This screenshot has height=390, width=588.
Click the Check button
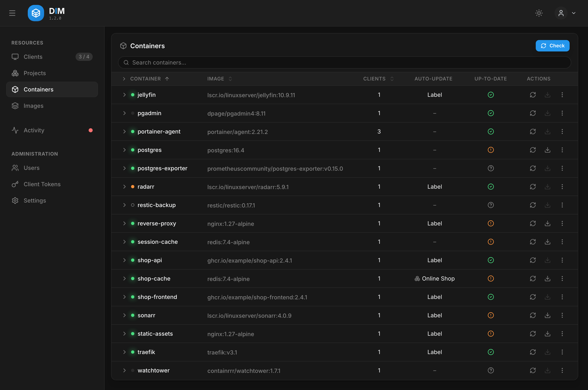[552, 46]
